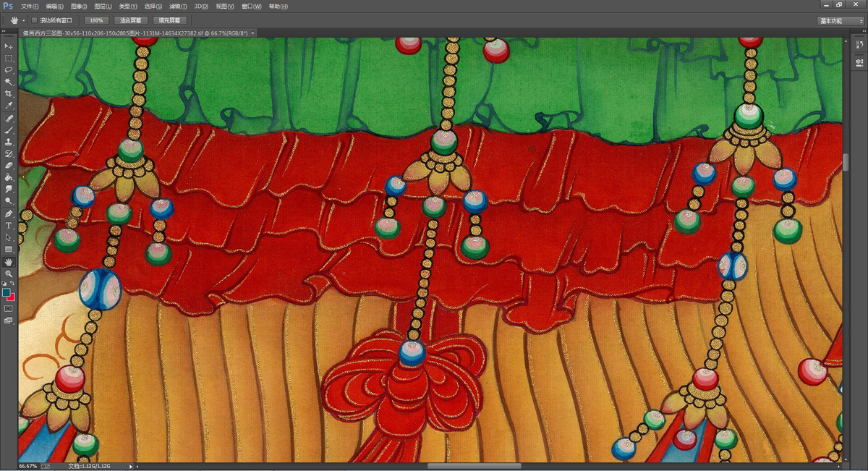Select the Magic Wand tool
The width and height of the screenshot is (868, 471).
9,82
